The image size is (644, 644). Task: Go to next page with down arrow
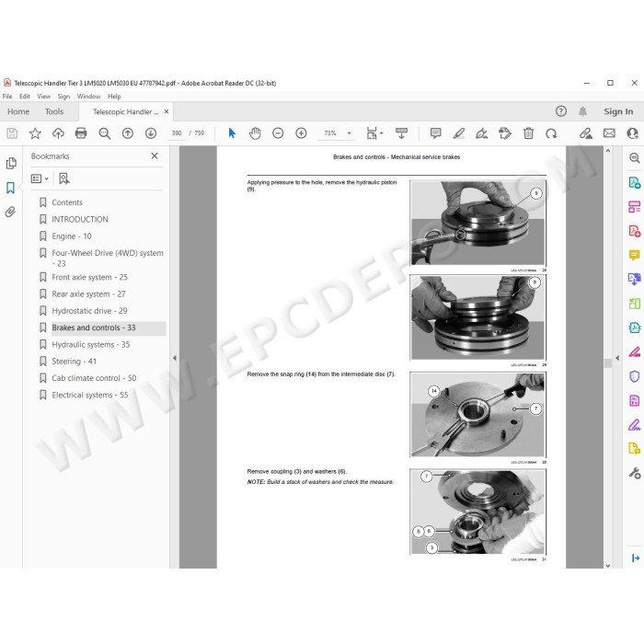151,133
